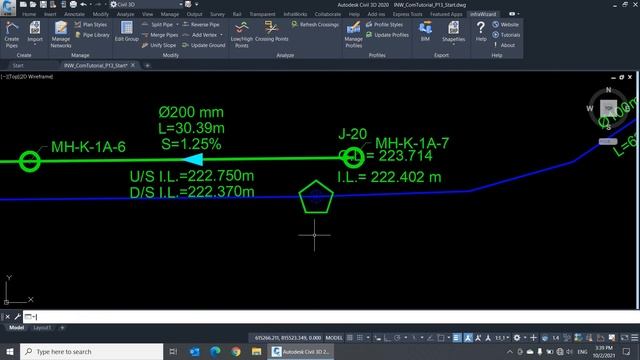The height and width of the screenshot is (360, 640).
Task: Click the Save icon in quick access toolbar
Action: (43, 4)
